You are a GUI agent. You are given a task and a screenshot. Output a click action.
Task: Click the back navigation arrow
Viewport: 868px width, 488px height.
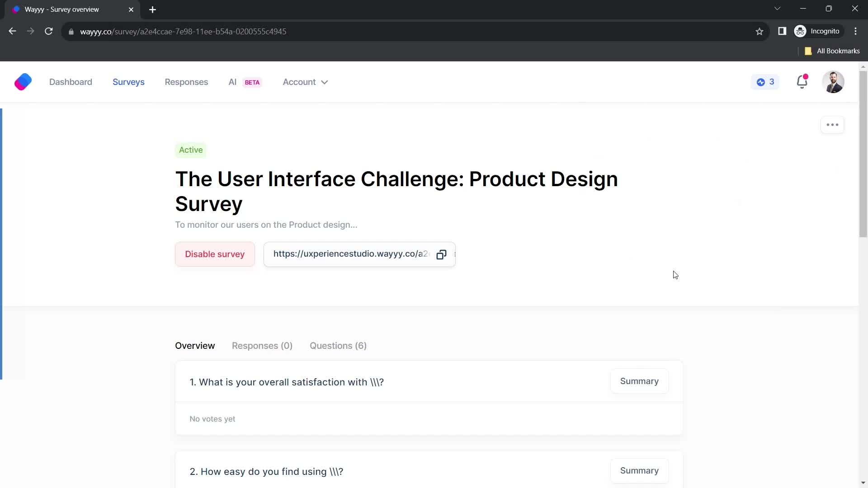(13, 32)
